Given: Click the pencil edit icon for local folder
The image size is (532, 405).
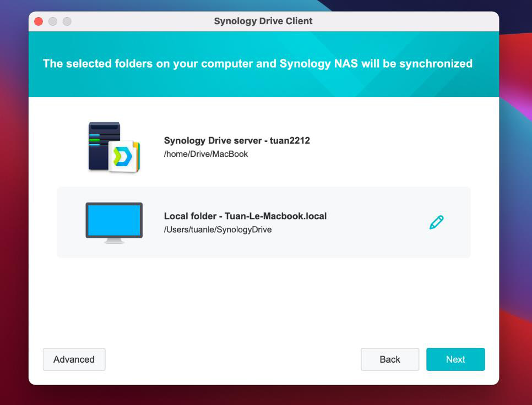Looking at the screenshot, I should point(436,222).
